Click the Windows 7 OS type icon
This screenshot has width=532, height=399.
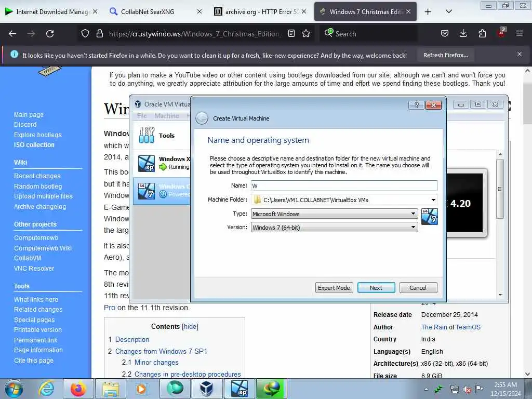click(429, 217)
